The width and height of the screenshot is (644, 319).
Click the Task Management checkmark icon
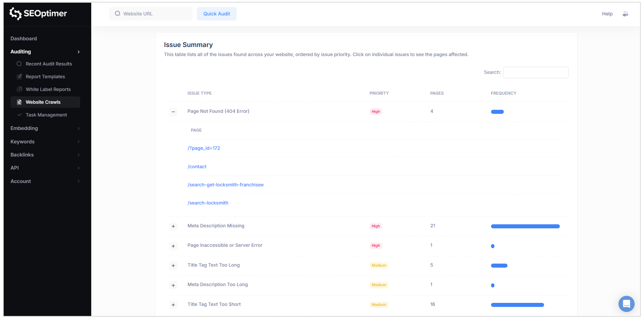[19, 115]
